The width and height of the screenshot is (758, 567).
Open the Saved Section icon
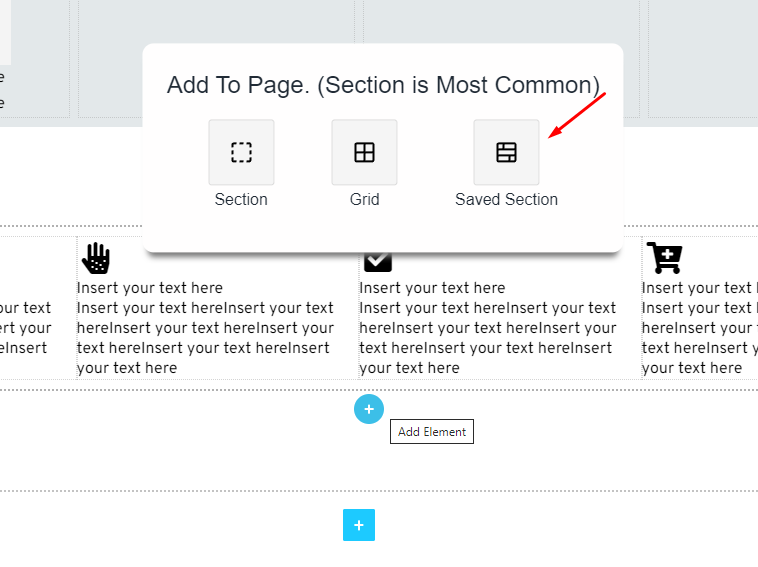(506, 153)
